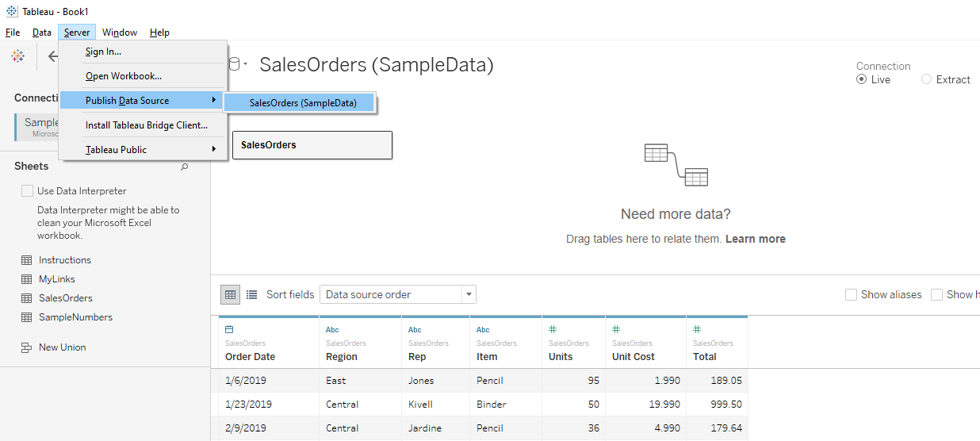This screenshot has height=441, width=980.
Task: Click the SalesOrders sheet table icon
Action: tap(26, 298)
